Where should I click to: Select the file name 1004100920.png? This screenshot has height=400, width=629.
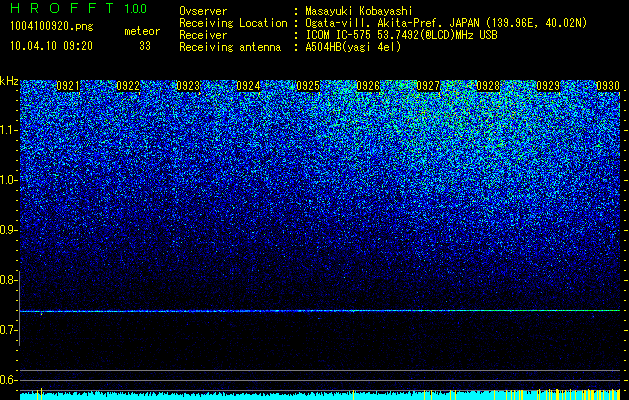point(52,27)
